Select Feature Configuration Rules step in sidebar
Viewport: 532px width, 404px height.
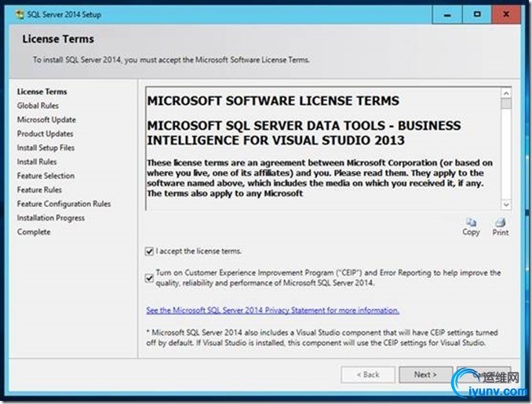click(64, 204)
